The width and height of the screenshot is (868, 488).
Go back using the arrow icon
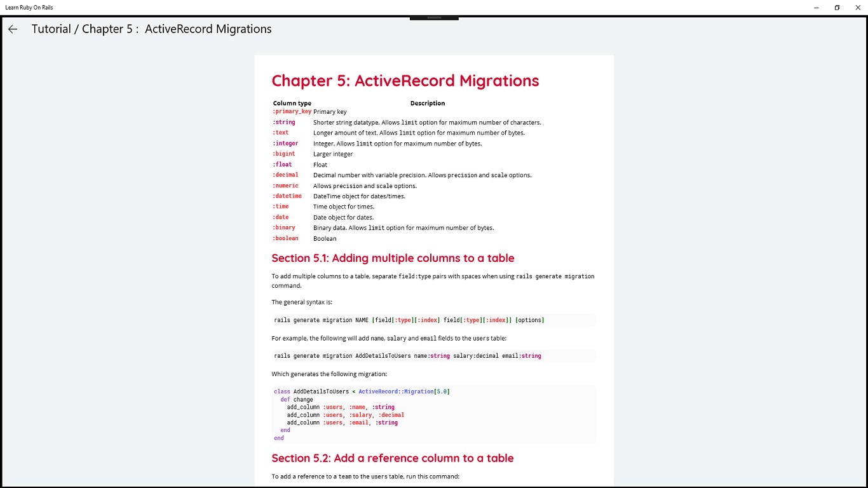tap(13, 29)
